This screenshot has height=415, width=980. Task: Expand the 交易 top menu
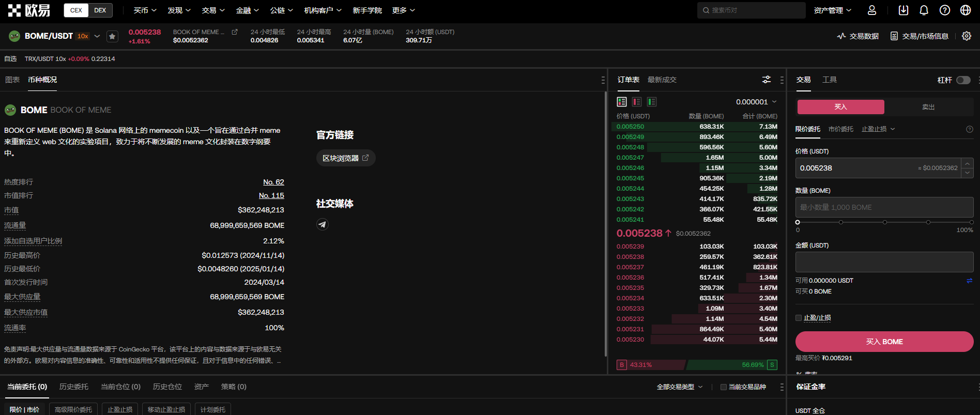tap(213, 10)
